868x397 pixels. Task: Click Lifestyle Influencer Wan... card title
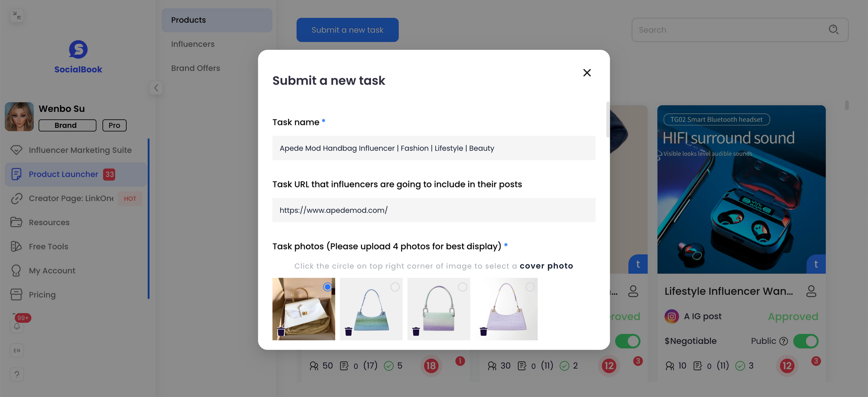tap(729, 291)
